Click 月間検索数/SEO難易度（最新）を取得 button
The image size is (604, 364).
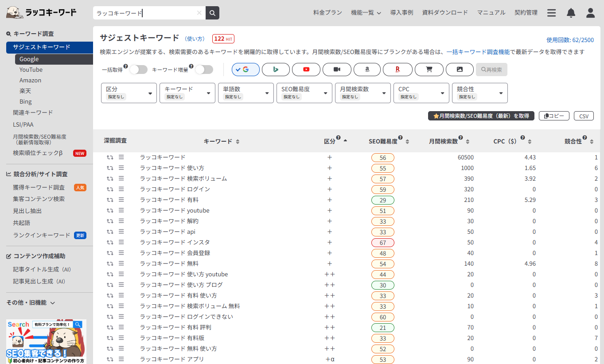point(481,116)
